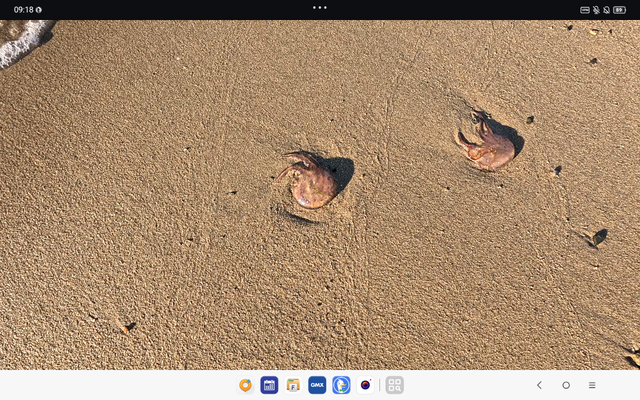
Task: Tap the battery indicator in the status bar
Action: coord(619,10)
